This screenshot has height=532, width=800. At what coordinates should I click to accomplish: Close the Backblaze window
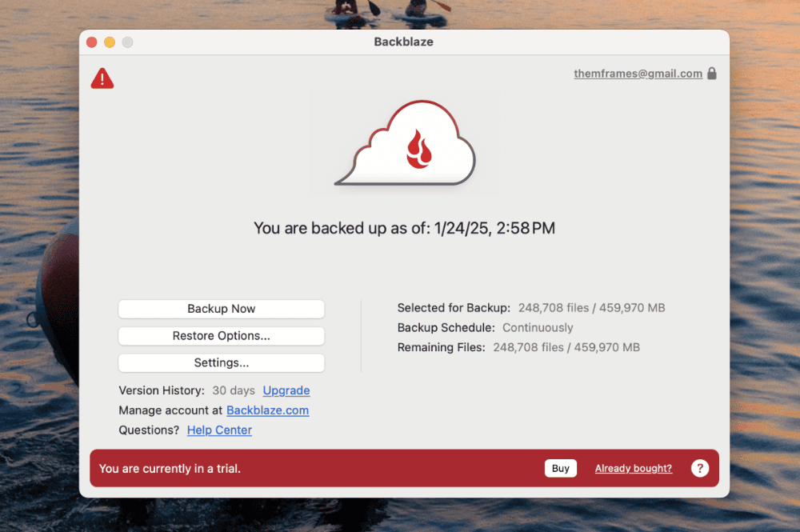pyautogui.click(x=92, y=42)
